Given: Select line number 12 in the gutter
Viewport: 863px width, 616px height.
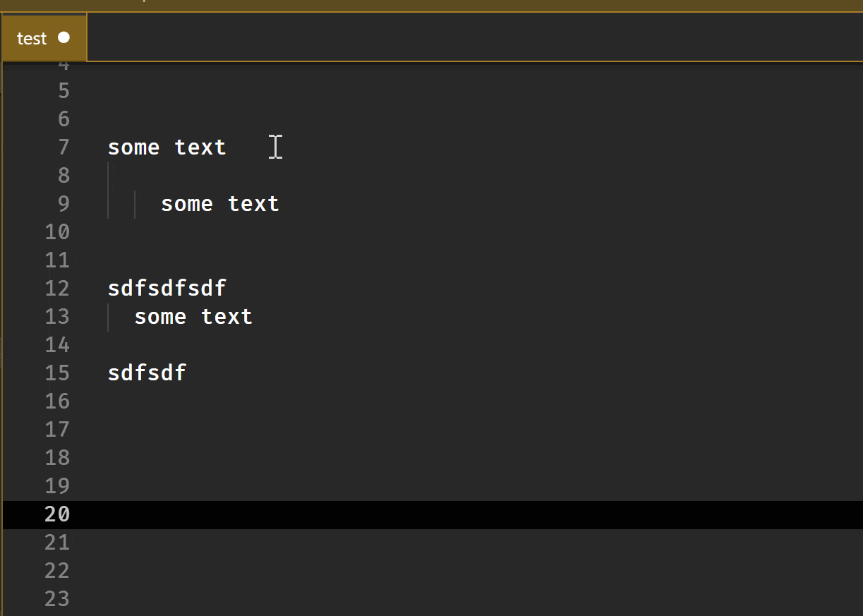Looking at the screenshot, I should click(x=57, y=289).
